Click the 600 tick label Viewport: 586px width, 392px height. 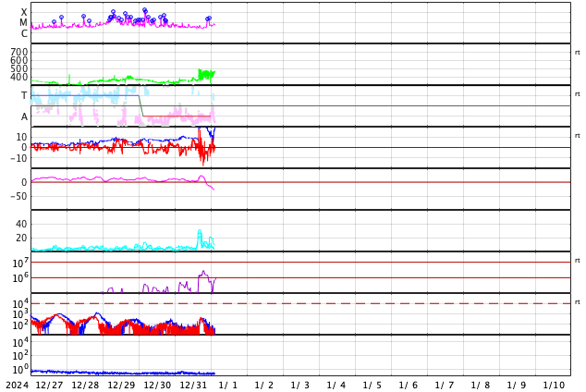tap(19, 60)
